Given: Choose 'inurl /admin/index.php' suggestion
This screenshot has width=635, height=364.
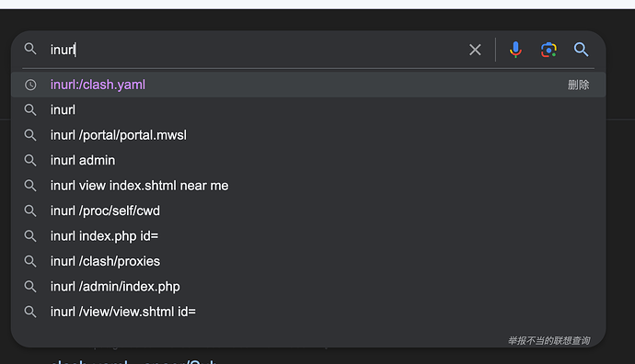Looking at the screenshot, I should pos(308,287).
